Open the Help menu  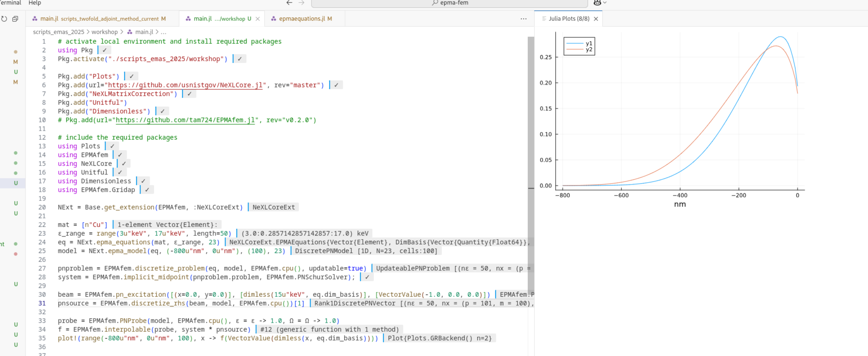coord(35,3)
